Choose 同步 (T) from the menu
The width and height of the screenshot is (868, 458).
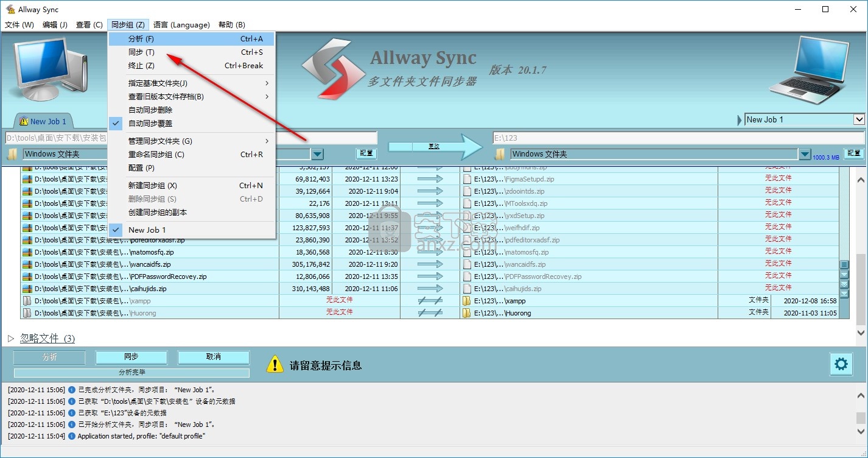point(191,52)
